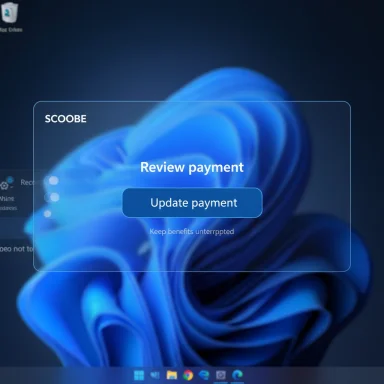Click the Keep benefits uninterrupted caption
384x384 pixels.
tap(192, 231)
